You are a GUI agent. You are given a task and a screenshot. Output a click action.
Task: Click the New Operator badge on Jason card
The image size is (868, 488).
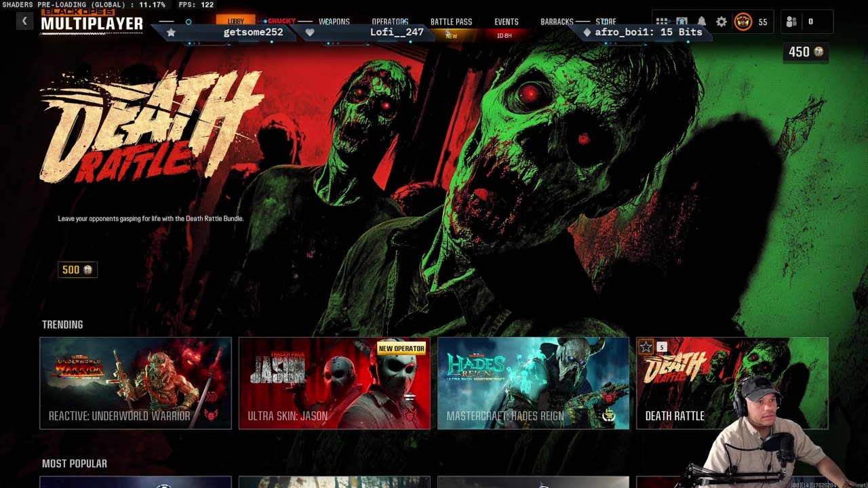401,348
